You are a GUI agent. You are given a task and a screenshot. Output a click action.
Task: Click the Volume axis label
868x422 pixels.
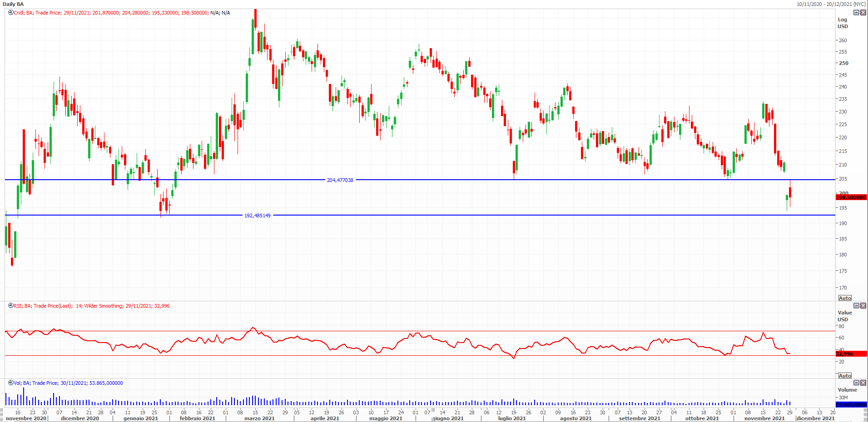tap(847, 390)
